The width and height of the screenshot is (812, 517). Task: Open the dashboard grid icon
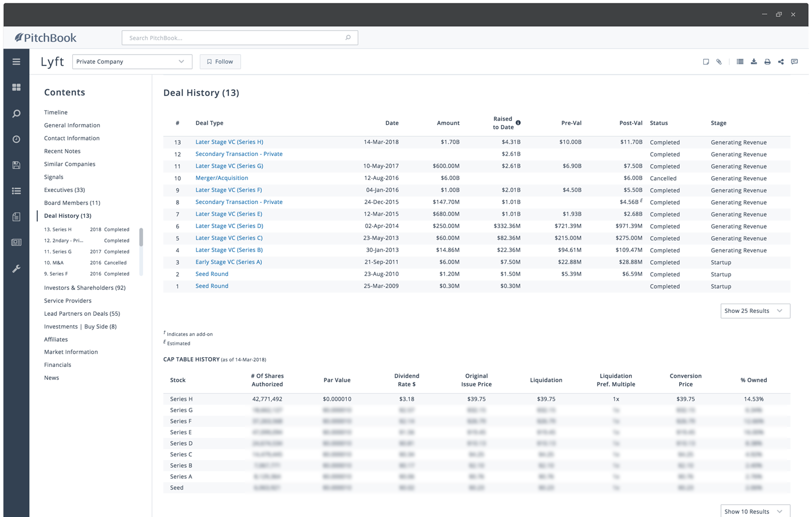tap(16, 87)
